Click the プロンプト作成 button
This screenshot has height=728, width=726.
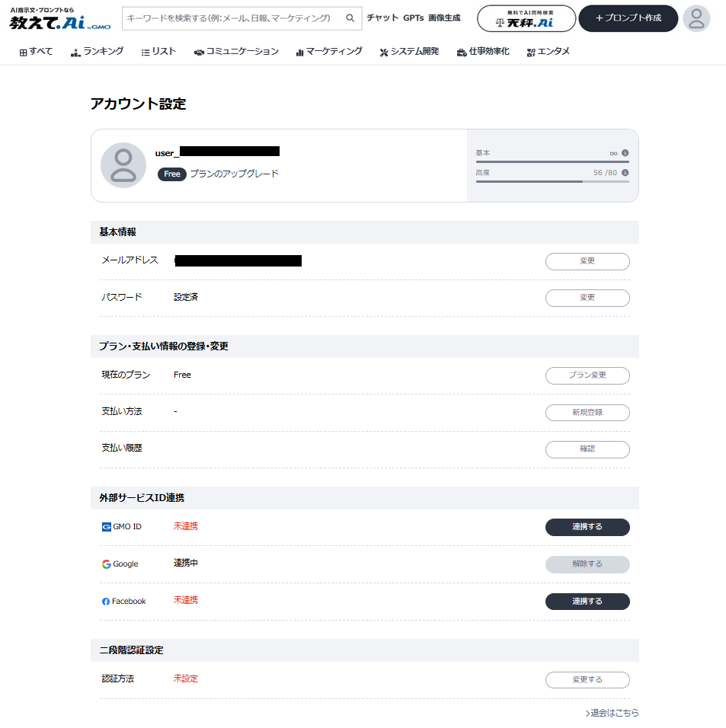pyautogui.click(x=628, y=18)
